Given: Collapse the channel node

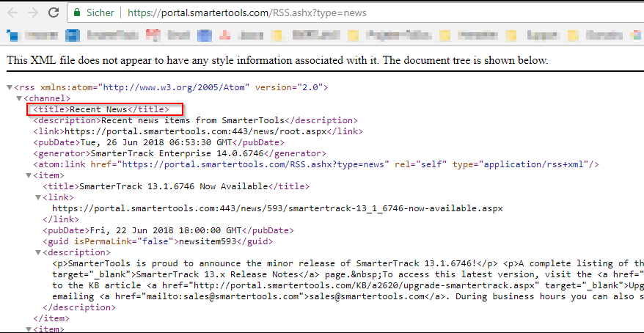Looking at the screenshot, I should pyautogui.click(x=20, y=98).
